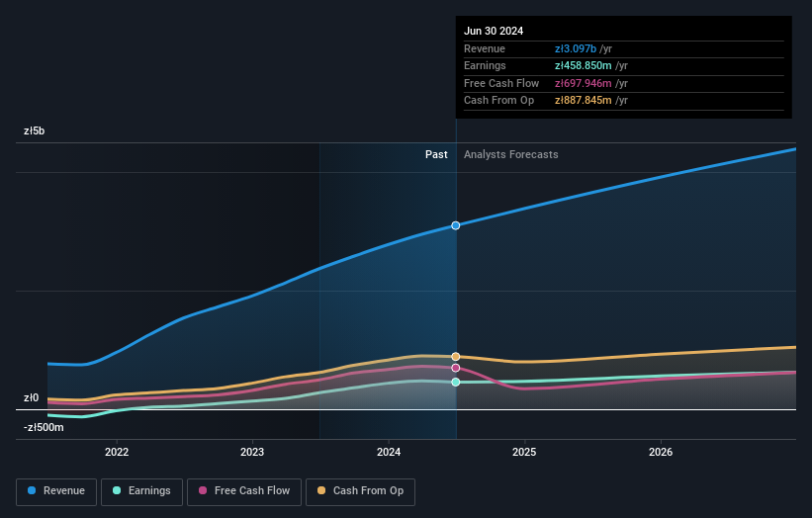Select the Earnings data point marker
The height and width of the screenshot is (518, 812).
click(456, 382)
